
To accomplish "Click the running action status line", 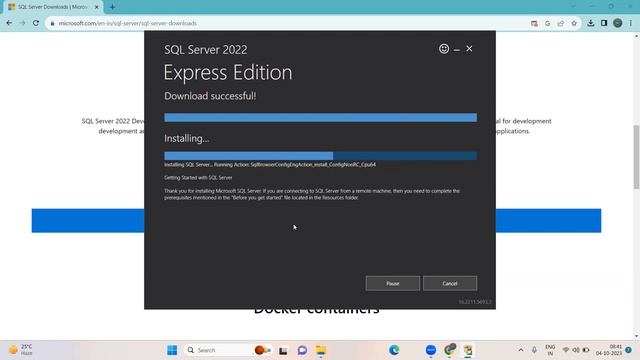I will [270, 164].
